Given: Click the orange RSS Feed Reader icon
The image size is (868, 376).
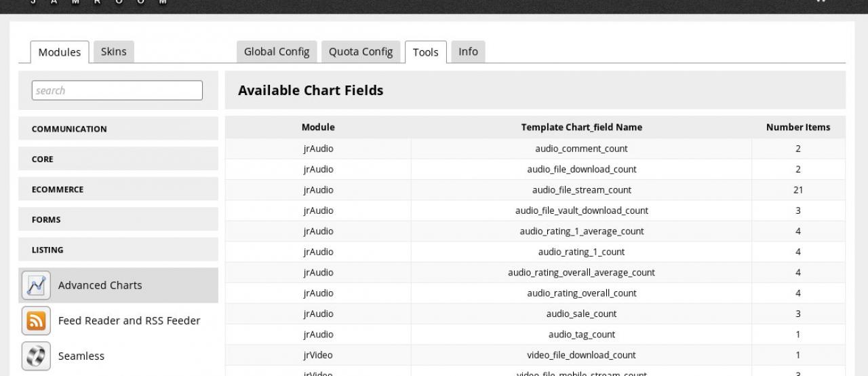Looking at the screenshot, I should click(36, 320).
